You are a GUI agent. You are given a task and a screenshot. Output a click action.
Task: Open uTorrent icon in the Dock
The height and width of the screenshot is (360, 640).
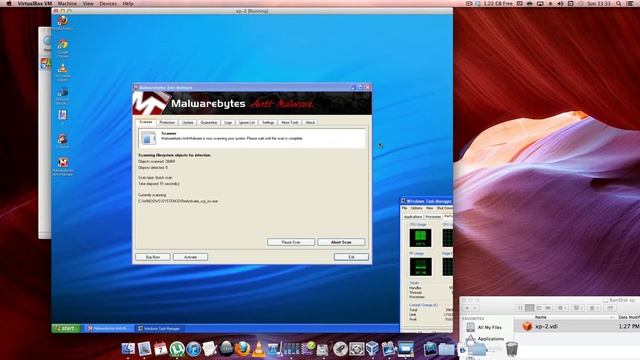click(177, 349)
